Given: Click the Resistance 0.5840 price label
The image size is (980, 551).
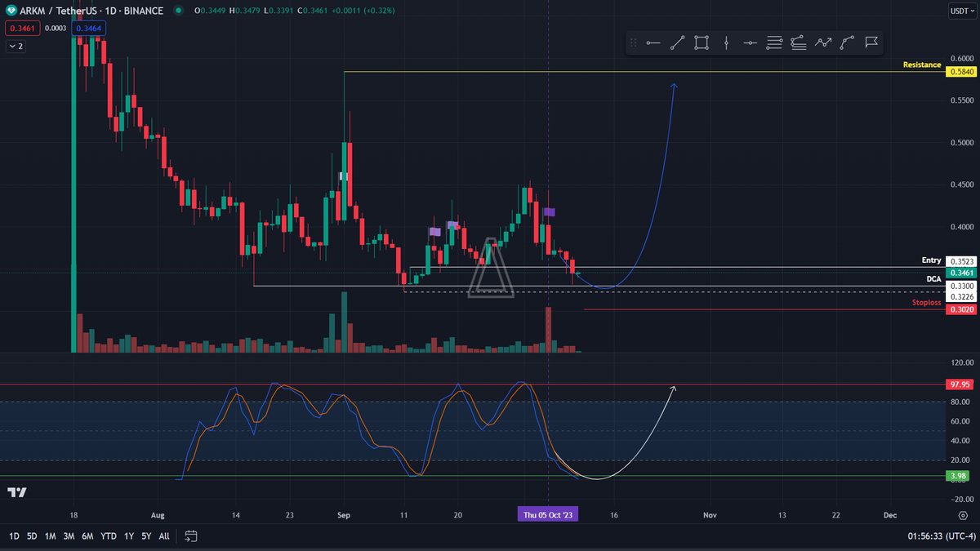Looking at the screenshot, I should [x=960, y=72].
